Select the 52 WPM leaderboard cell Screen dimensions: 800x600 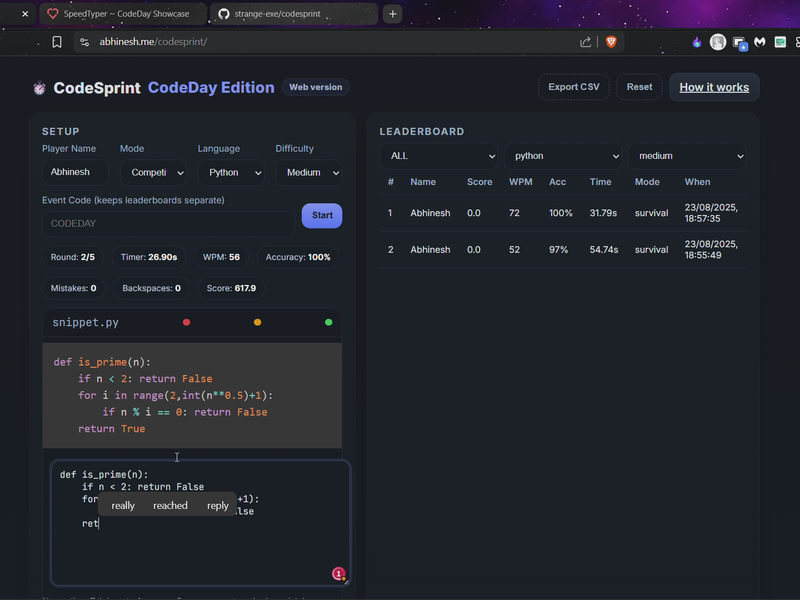coord(514,250)
